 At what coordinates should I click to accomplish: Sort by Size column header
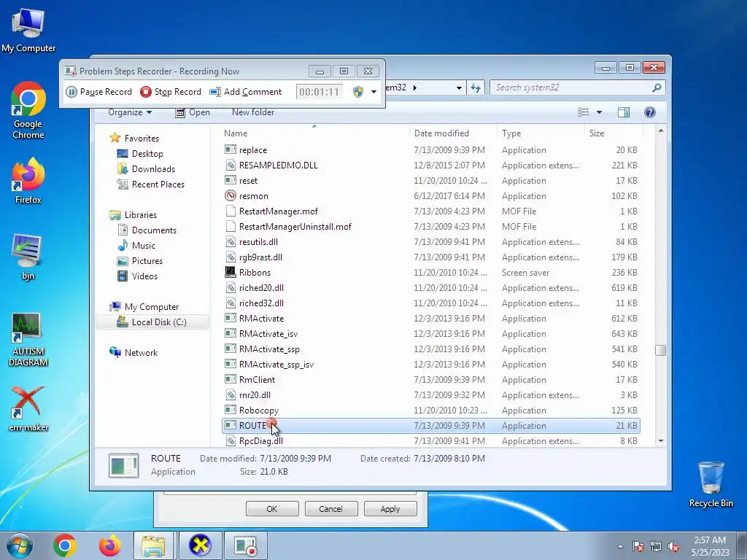614,133
